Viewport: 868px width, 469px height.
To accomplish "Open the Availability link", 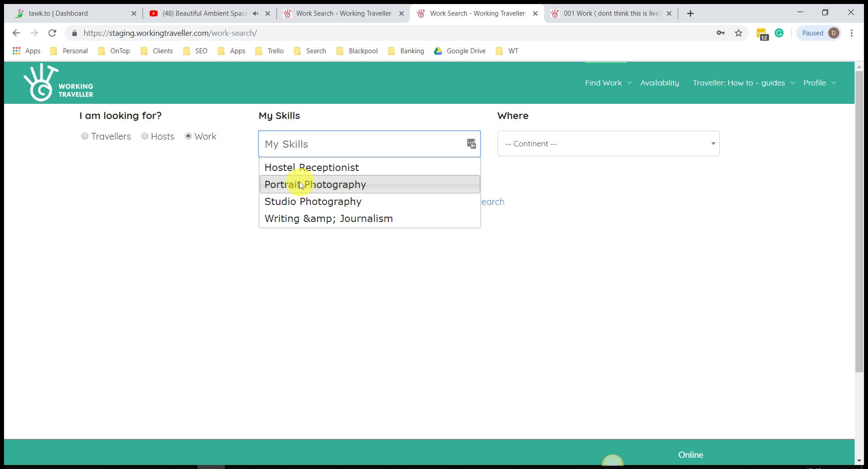I will (x=659, y=83).
